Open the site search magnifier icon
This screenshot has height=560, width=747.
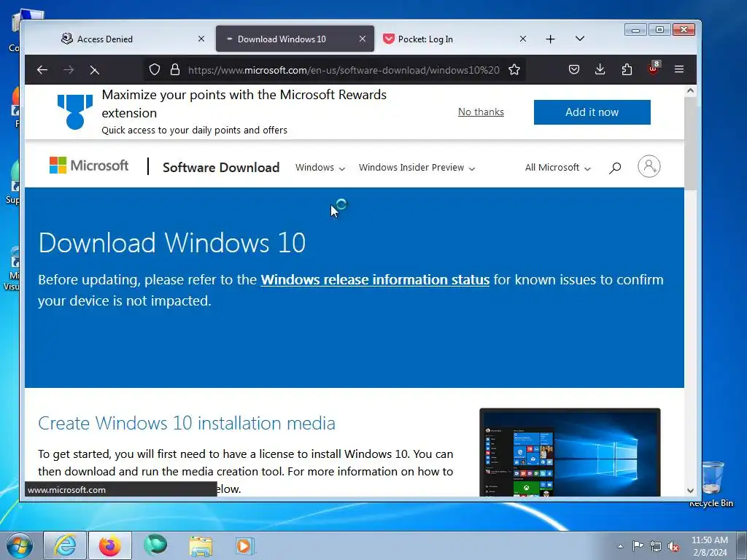point(614,168)
